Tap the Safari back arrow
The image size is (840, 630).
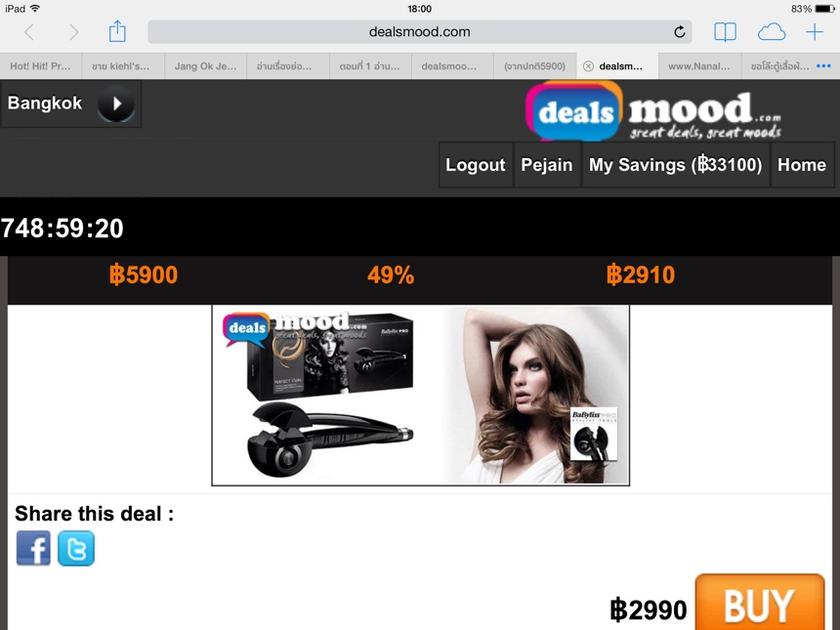(x=29, y=32)
